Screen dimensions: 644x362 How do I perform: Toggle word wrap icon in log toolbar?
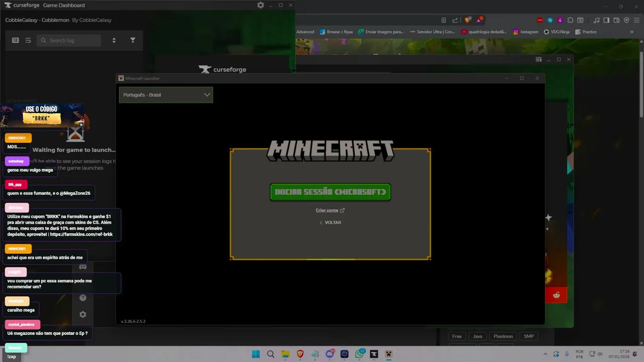click(28, 40)
